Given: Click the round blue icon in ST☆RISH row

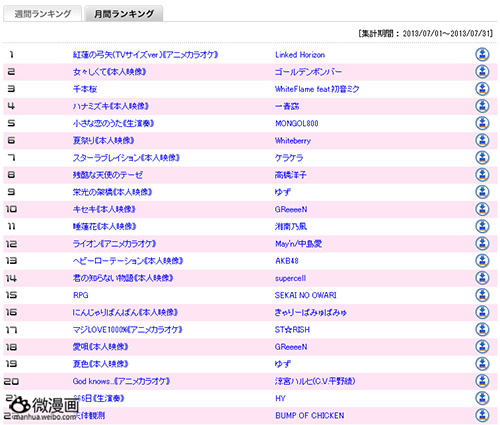Looking at the screenshot, I should [x=482, y=329].
